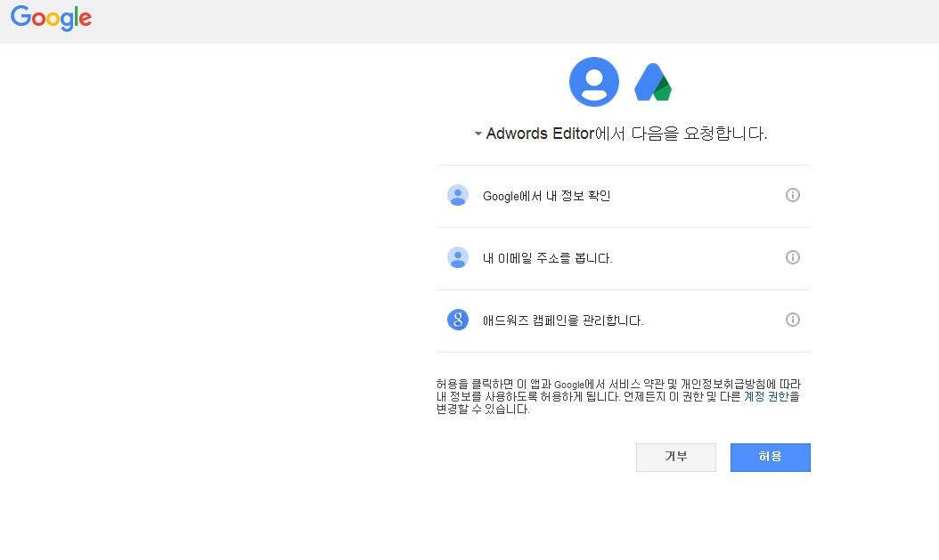Click the '애드워즈 캠페인을 관리합니다.' text

[563, 321]
